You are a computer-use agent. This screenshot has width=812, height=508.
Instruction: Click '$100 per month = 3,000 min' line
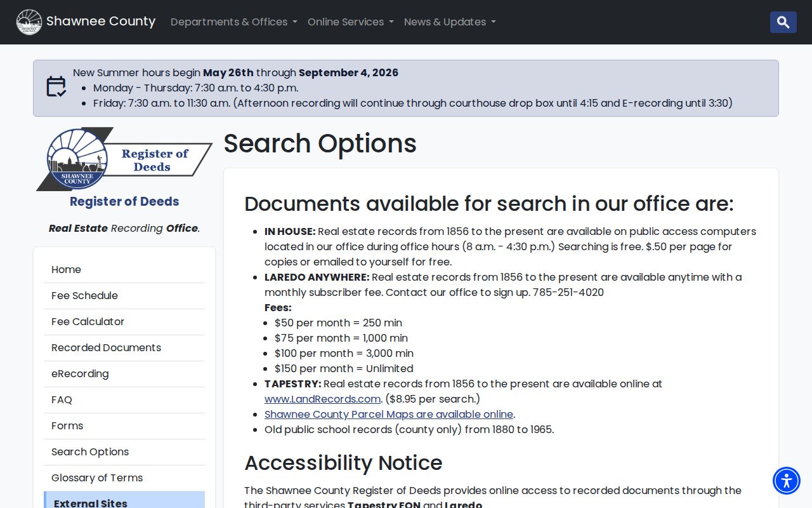[x=344, y=353]
